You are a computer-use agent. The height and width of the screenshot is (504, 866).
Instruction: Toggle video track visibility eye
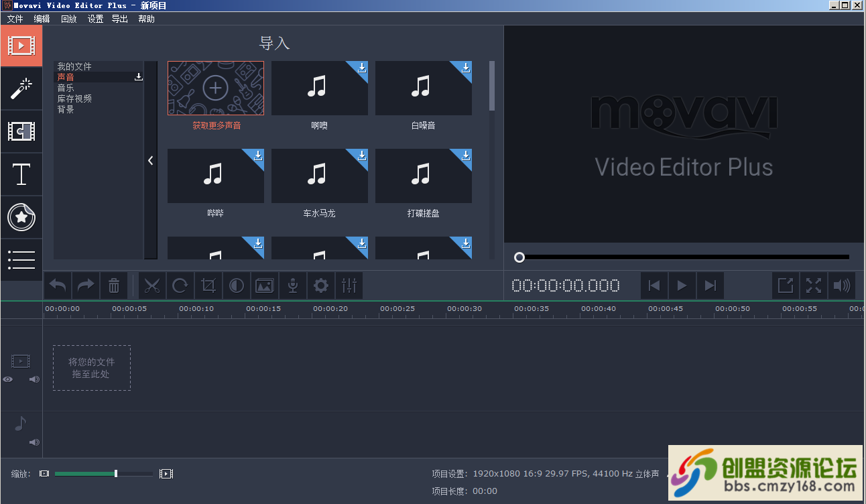click(x=7, y=379)
